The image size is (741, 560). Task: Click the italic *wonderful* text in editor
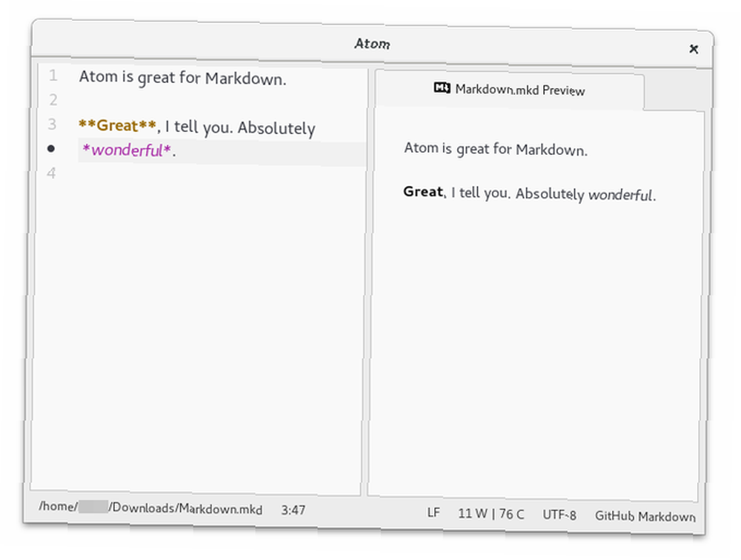click(126, 150)
